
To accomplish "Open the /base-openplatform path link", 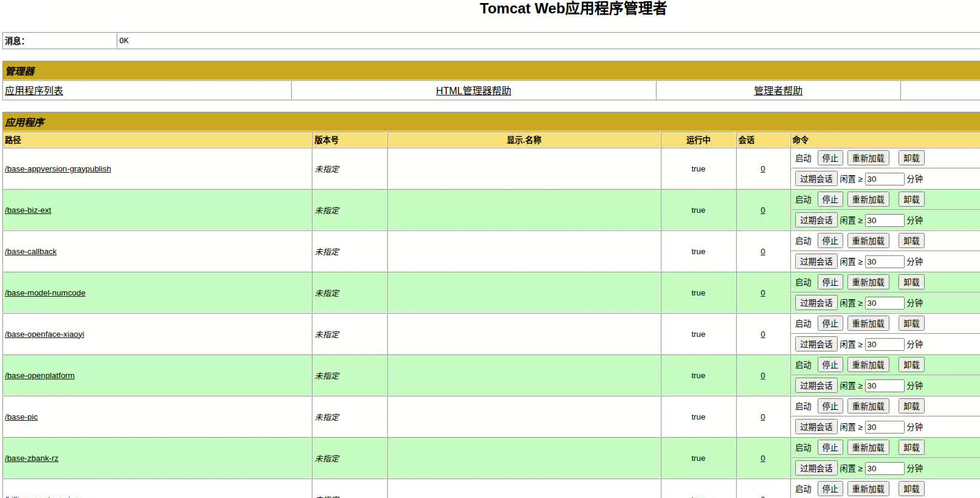I will point(40,376).
